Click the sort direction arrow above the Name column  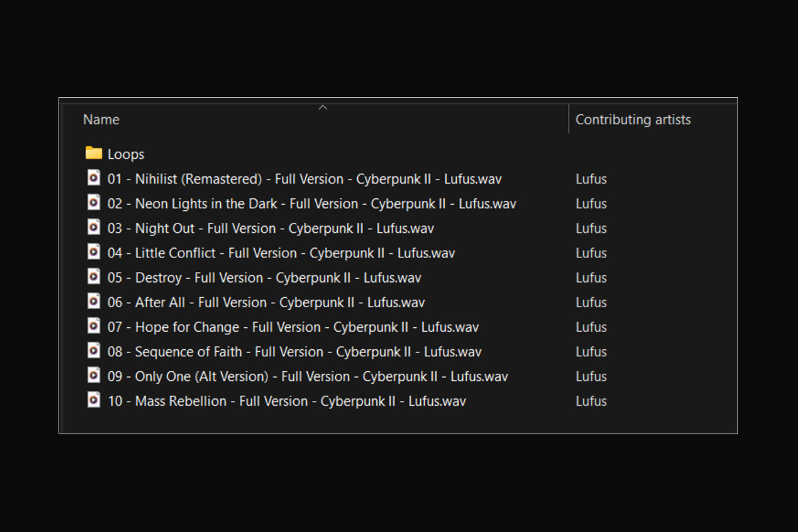[x=323, y=107]
